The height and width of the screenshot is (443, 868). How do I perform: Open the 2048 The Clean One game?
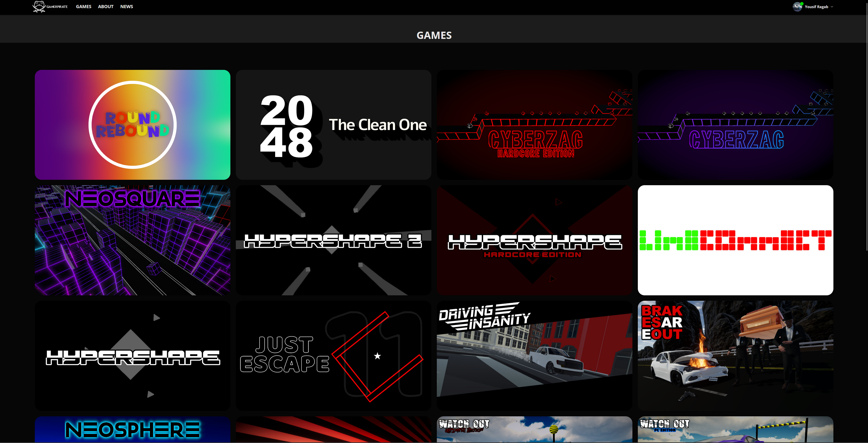(x=333, y=125)
